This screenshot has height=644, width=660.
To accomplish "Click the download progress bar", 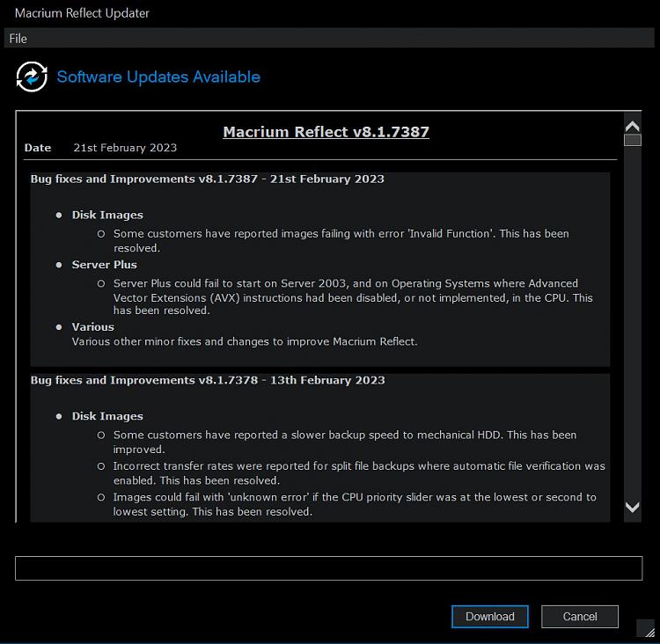I will [x=329, y=568].
